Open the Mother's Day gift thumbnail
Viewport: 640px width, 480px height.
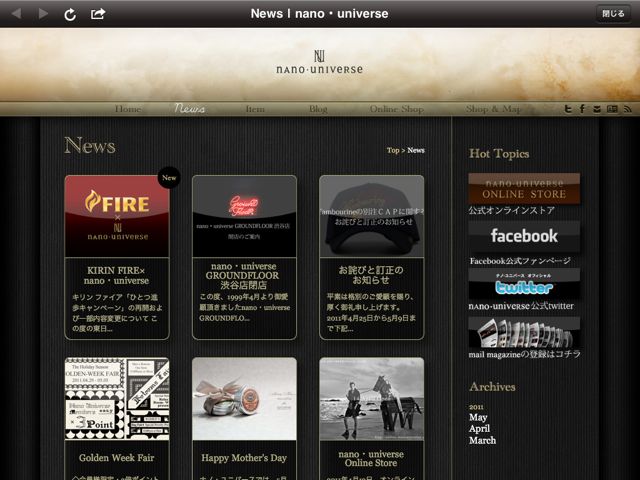coord(244,399)
